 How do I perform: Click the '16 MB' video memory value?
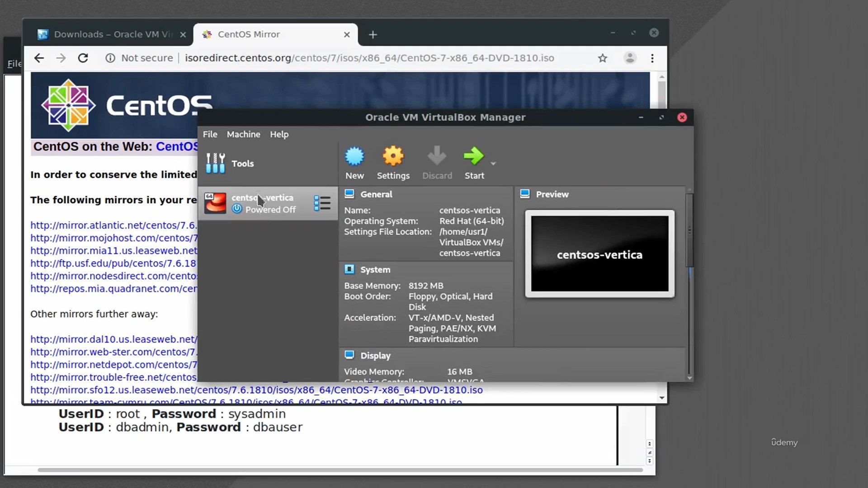(x=460, y=371)
